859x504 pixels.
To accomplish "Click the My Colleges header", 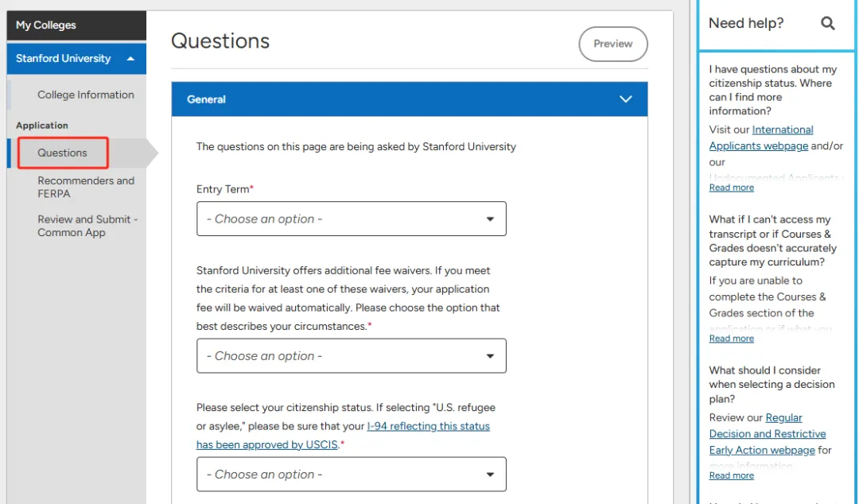I will click(x=76, y=25).
